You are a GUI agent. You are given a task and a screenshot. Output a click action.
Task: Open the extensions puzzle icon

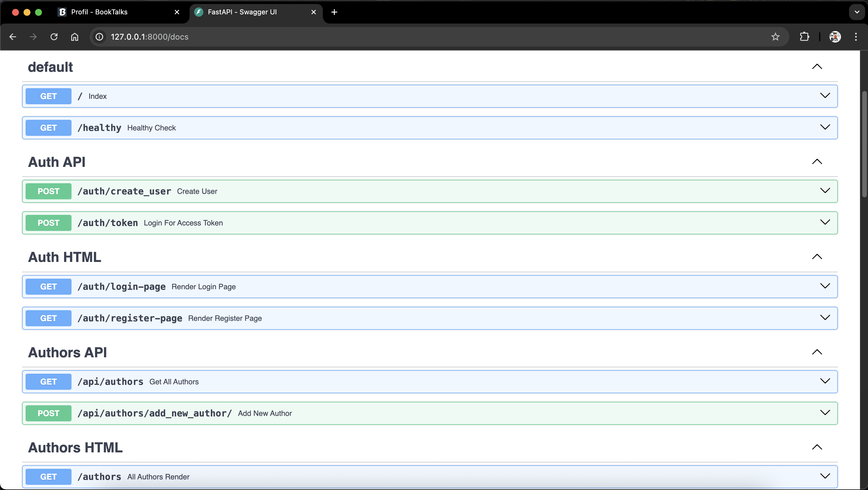[x=804, y=37]
